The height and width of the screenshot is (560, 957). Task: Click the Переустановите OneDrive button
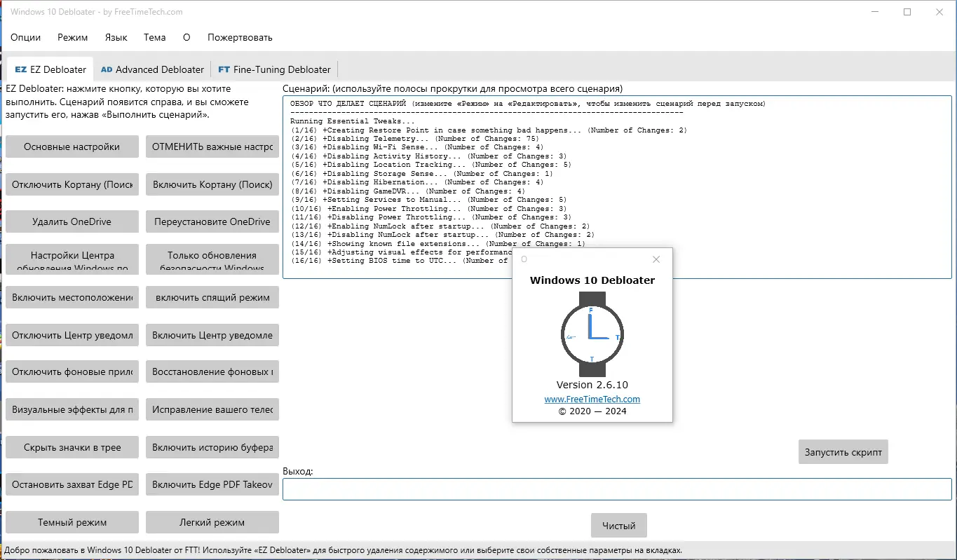[212, 221]
